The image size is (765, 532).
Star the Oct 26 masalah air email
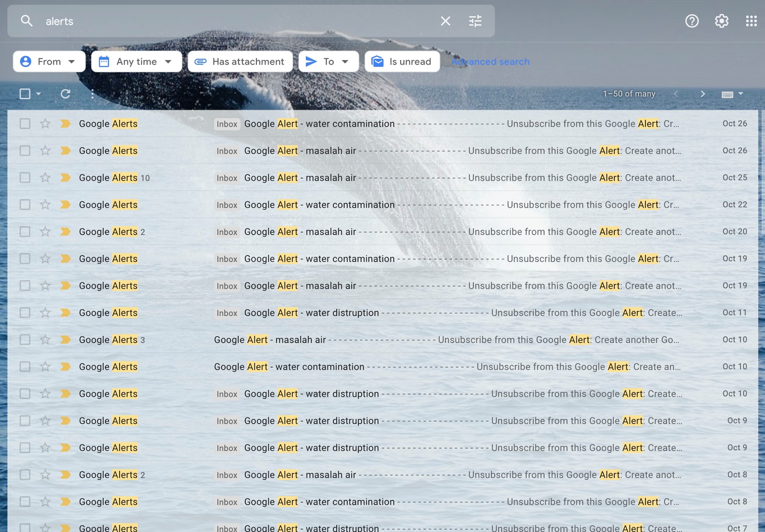coord(45,151)
